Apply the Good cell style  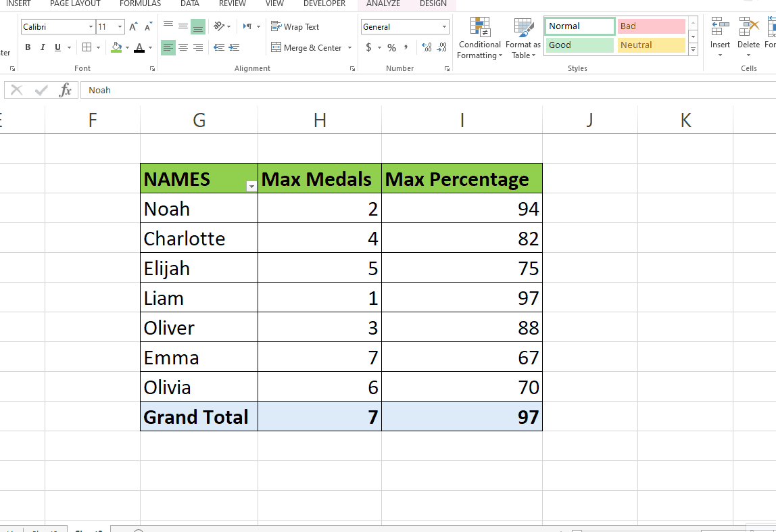point(578,45)
